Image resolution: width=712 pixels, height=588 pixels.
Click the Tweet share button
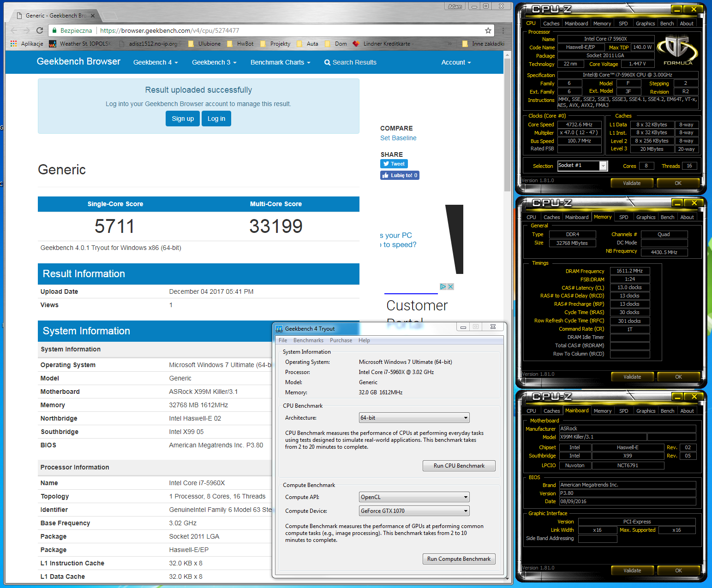click(394, 164)
